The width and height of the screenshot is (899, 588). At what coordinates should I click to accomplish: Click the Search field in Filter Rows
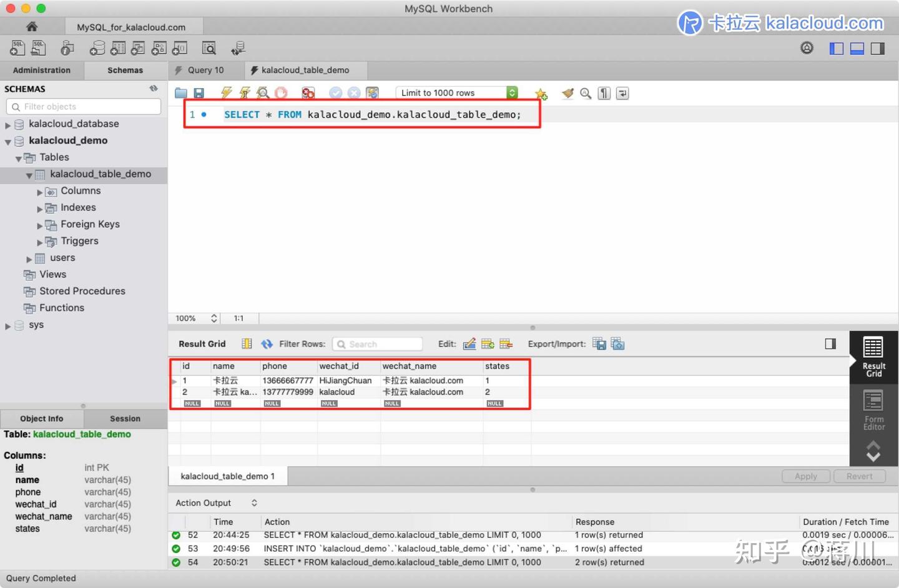click(377, 344)
